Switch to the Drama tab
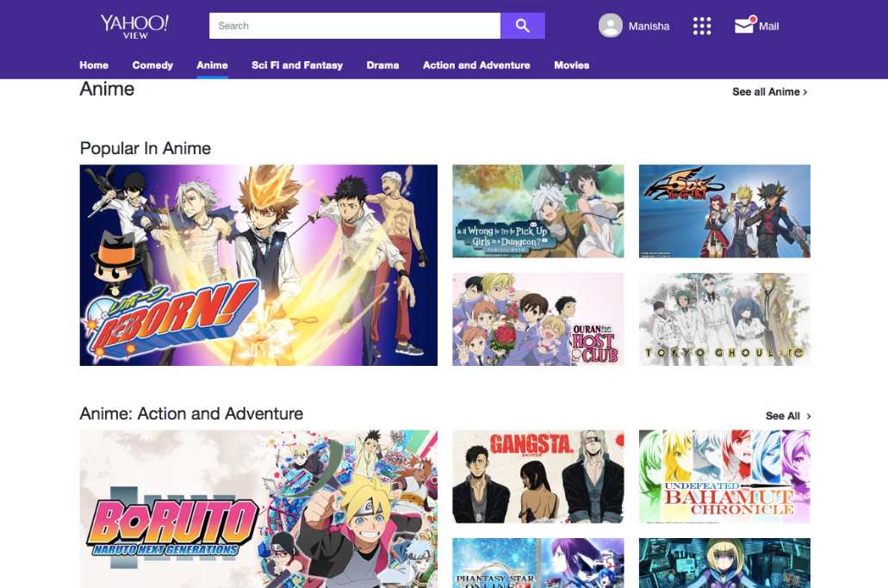Image resolution: width=888 pixels, height=588 pixels. 382,65
